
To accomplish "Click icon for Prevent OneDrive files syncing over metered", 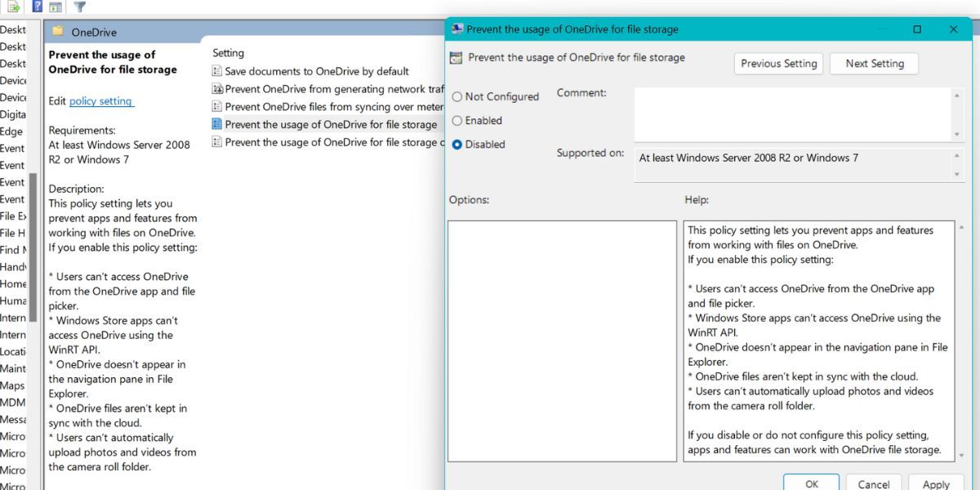I will point(217,106).
